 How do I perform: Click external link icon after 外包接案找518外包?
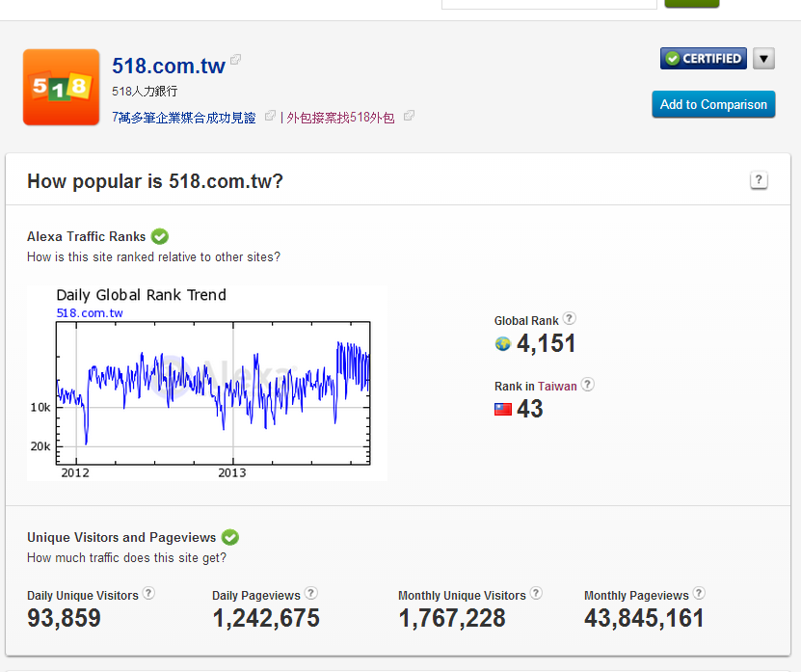tap(409, 116)
